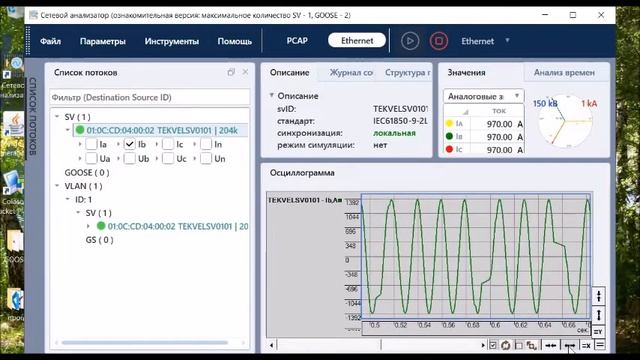The height and width of the screenshot is (360, 640).
Task: Collapse the ID: 1 VLAN node
Action: click(x=68, y=199)
